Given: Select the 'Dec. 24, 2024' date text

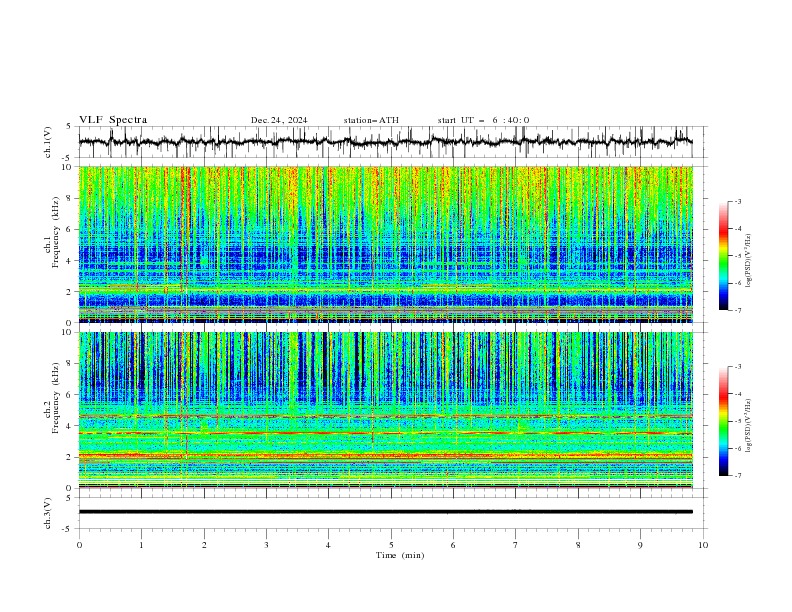Looking at the screenshot, I should pyautogui.click(x=279, y=120).
